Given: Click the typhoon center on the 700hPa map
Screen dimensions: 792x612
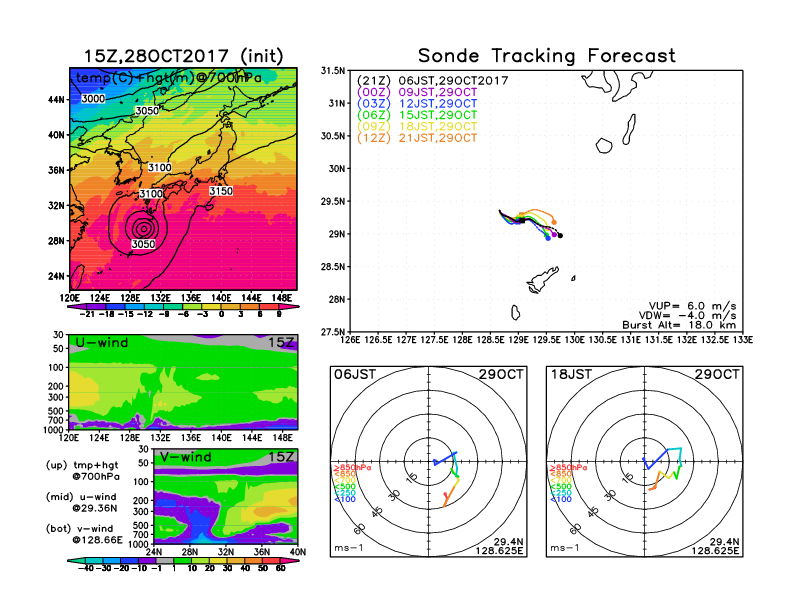Looking at the screenshot, I should (144, 229).
